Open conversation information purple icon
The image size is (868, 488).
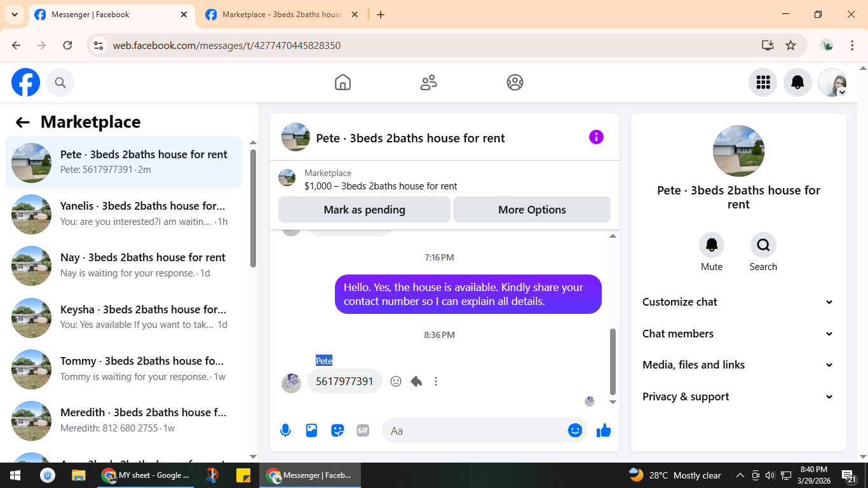coord(596,137)
